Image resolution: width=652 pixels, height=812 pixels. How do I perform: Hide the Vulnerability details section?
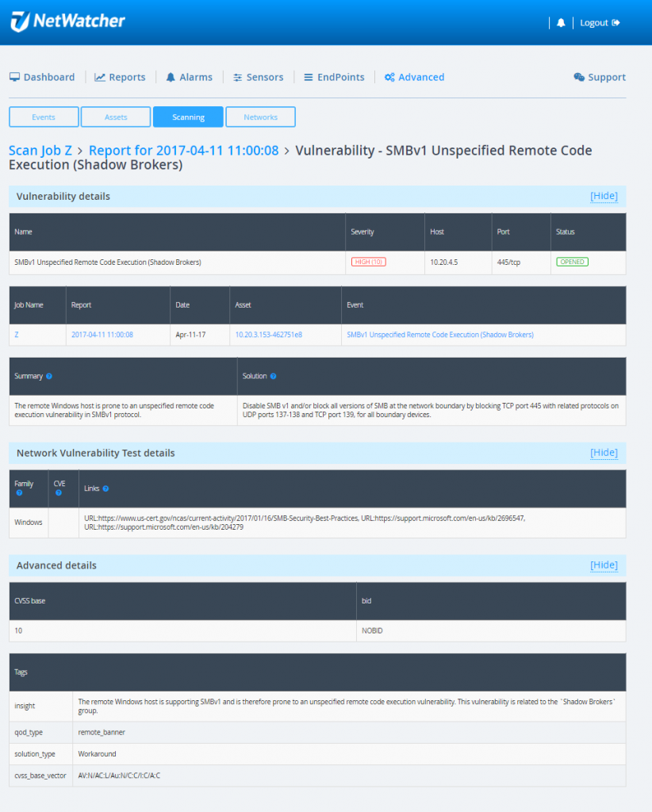point(604,196)
